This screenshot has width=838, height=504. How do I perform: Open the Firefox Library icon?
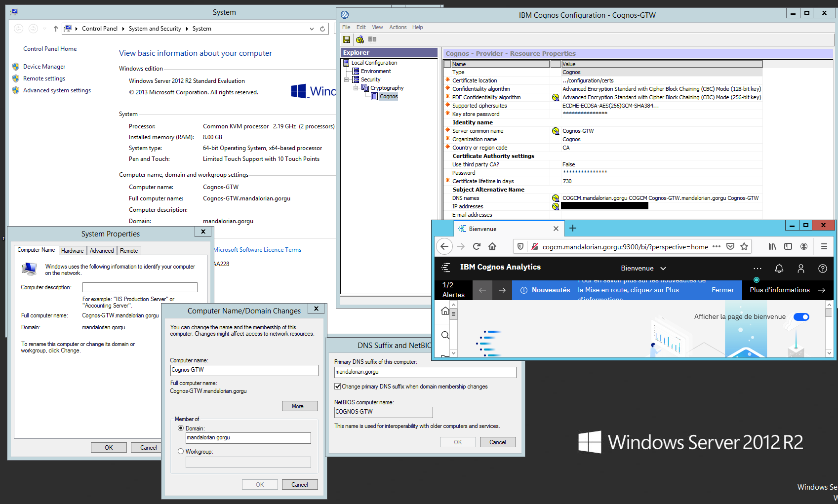coord(772,246)
